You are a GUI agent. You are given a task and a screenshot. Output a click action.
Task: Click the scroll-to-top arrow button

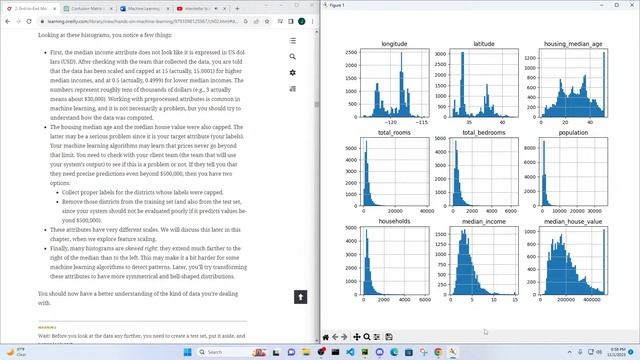(300, 297)
